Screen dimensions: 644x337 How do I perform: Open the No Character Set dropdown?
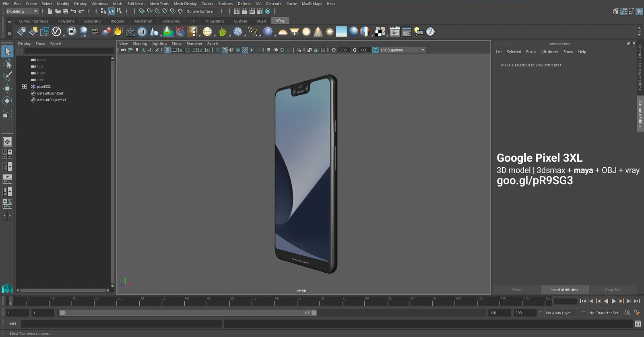tap(604, 312)
